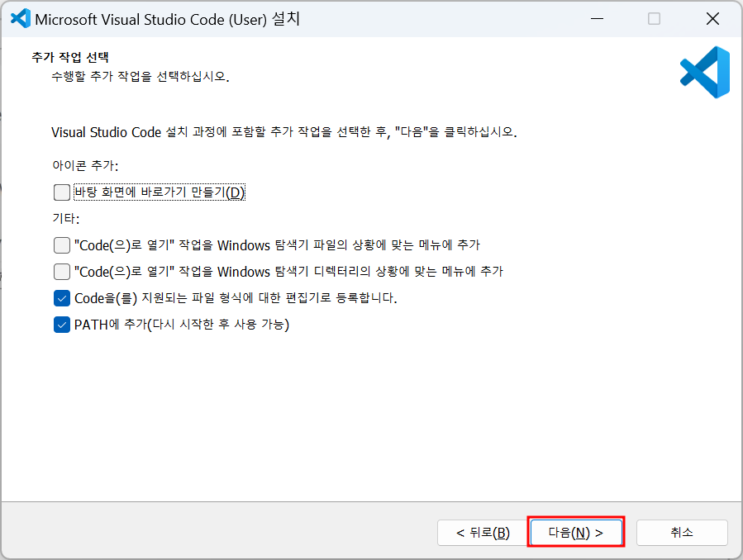The height and width of the screenshot is (560, 743).
Task: Click the window title Microsoft Visual Studio Code (User) 설치
Action: click(x=167, y=19)
